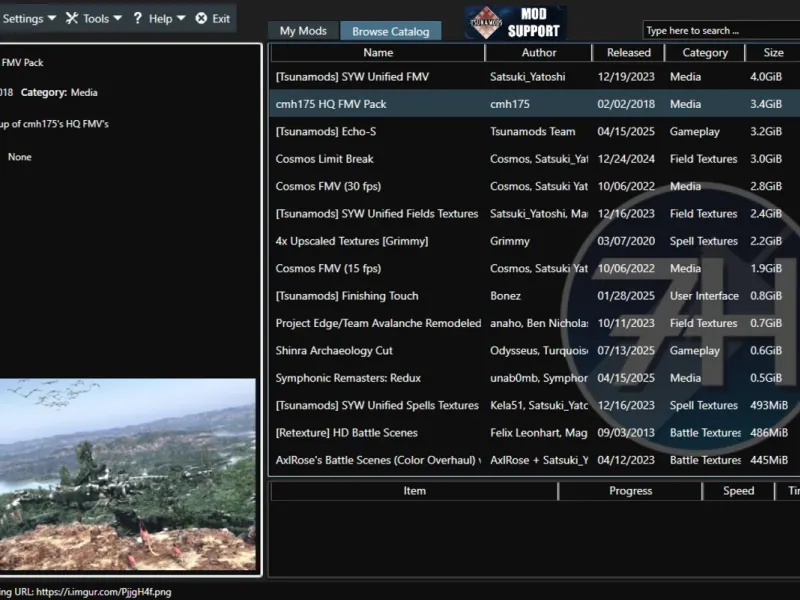Click the User Interface category cell

pyautogui.click(x=704, y=296)
